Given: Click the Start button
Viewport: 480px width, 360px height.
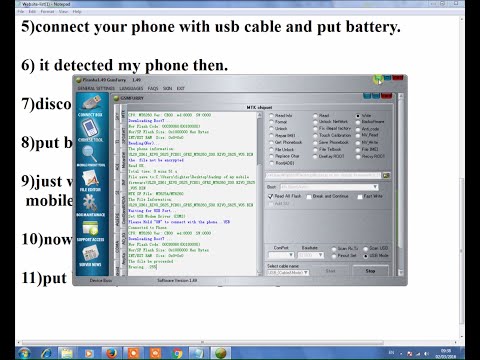Looking at the screenshot, I should tap(330, 271).
